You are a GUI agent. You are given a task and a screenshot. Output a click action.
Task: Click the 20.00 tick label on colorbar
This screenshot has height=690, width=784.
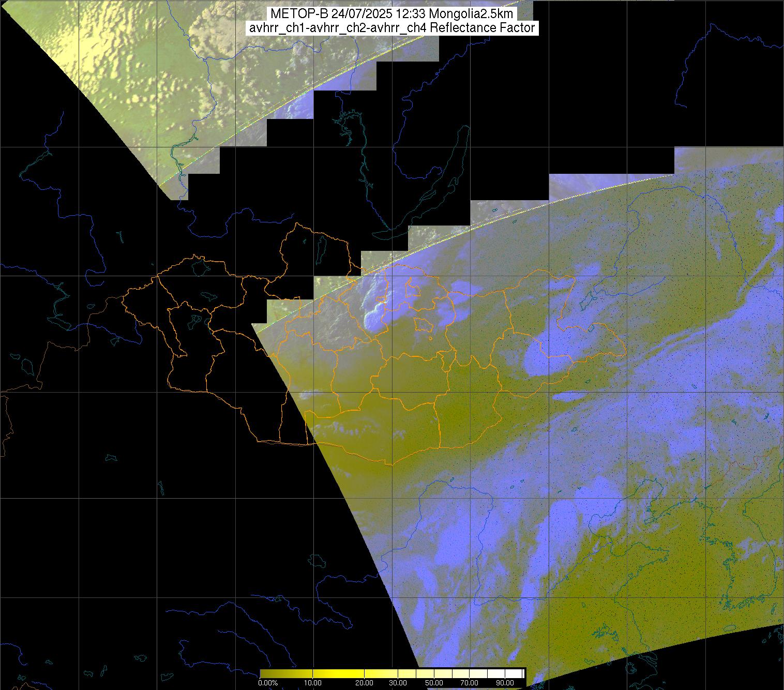(x=365, y=683)
